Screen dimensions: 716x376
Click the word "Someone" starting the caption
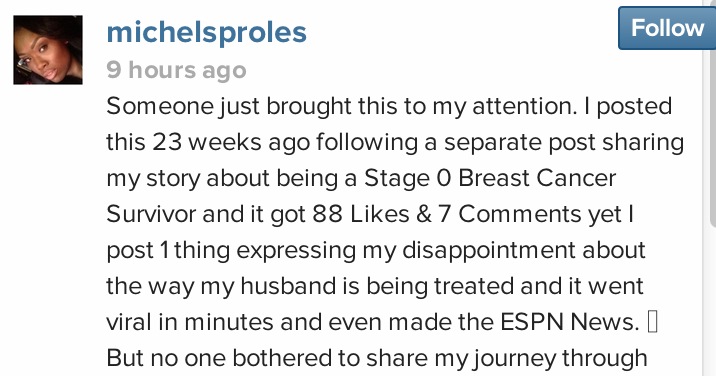[160, 106]
